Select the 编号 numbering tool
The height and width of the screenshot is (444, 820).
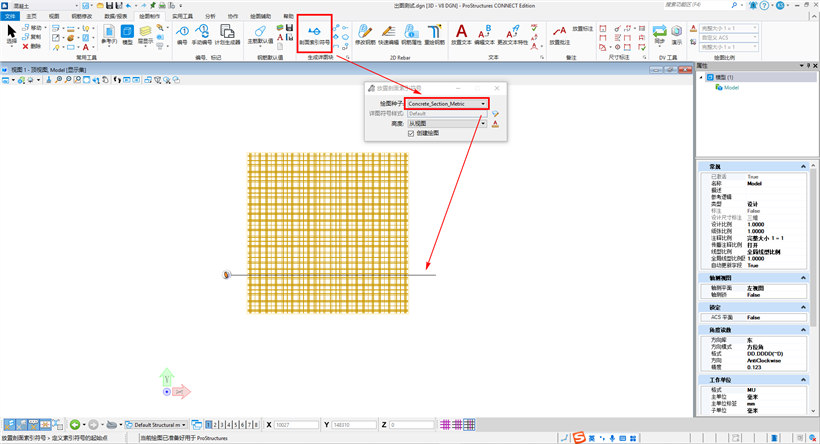[x=182, y=37]
